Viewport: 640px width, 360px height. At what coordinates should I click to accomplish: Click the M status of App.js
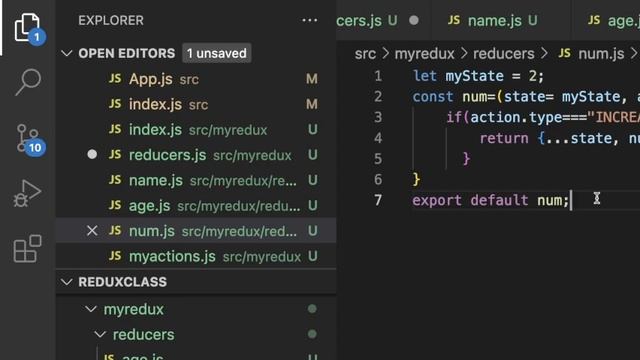(x=312, y=79)
